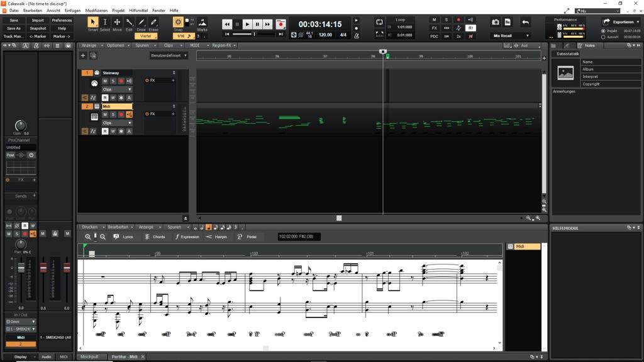Fast forward the transport
Screen dimensions: 644x362
[267, 25]
